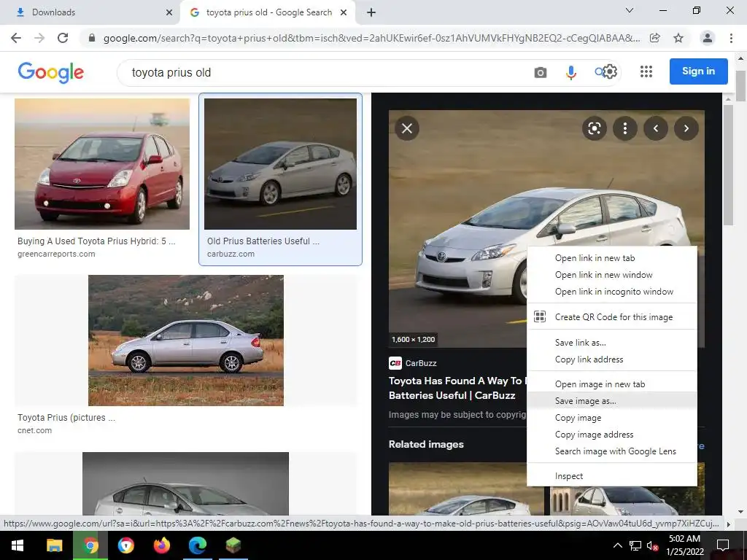
Task: Click Buying A Used Toyota Prius Hybrid link
Action: pos(97,241)
